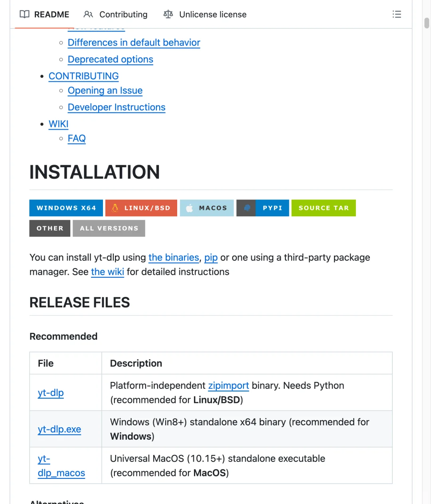Open the zipimport link

[x=229, y=385]
